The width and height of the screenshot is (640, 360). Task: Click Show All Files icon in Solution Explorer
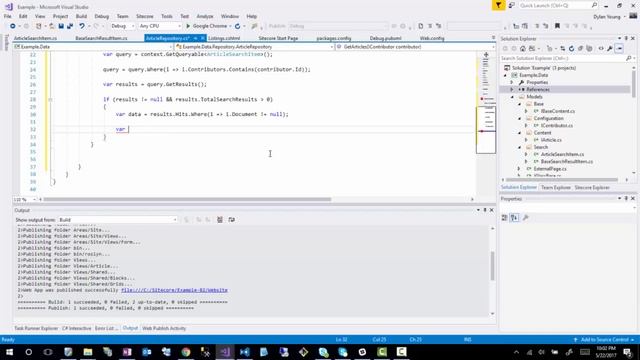(589, 49)
